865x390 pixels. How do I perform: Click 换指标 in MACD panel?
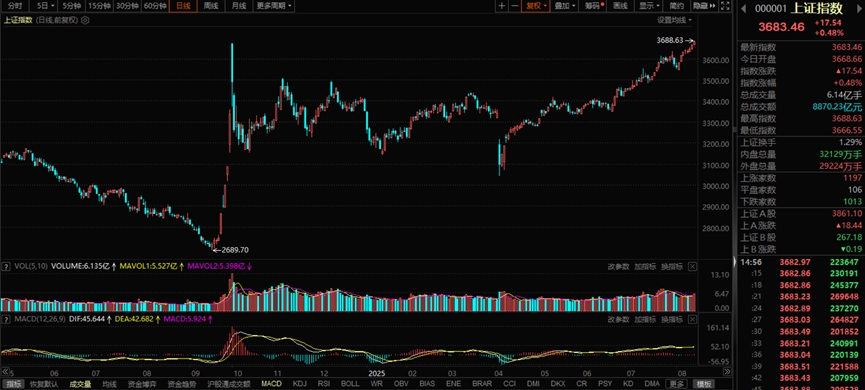point(672,319)
